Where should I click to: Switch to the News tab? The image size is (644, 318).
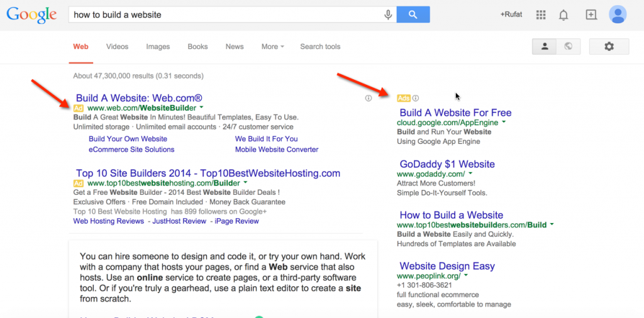[235, 47]
